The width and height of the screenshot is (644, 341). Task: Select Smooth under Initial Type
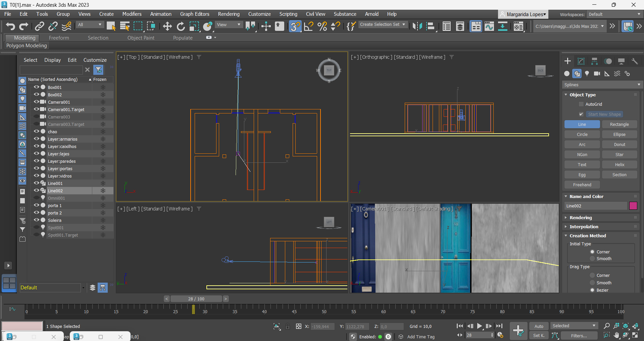[x=592, y=259]
